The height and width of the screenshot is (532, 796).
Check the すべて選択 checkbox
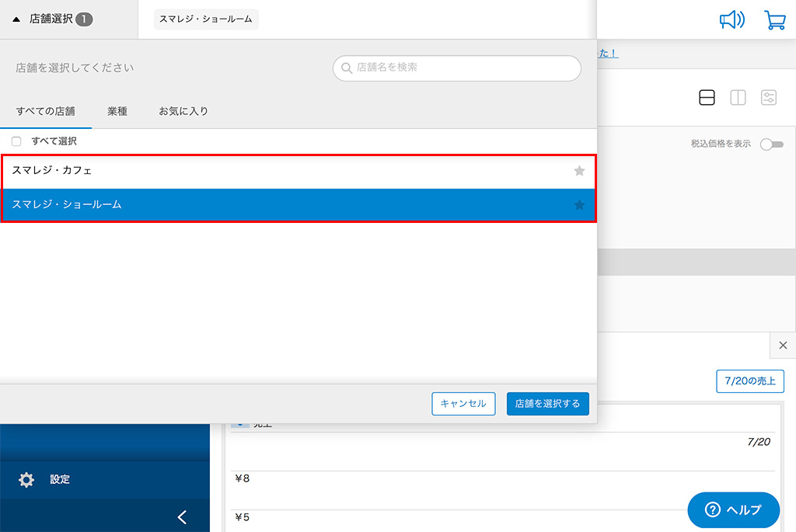[16, 141]
